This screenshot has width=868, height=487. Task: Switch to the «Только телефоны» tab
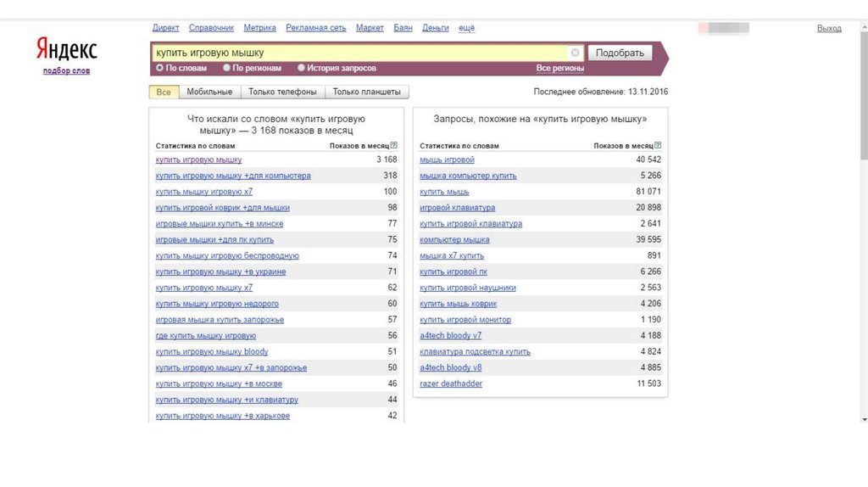(x=283, y=92)
